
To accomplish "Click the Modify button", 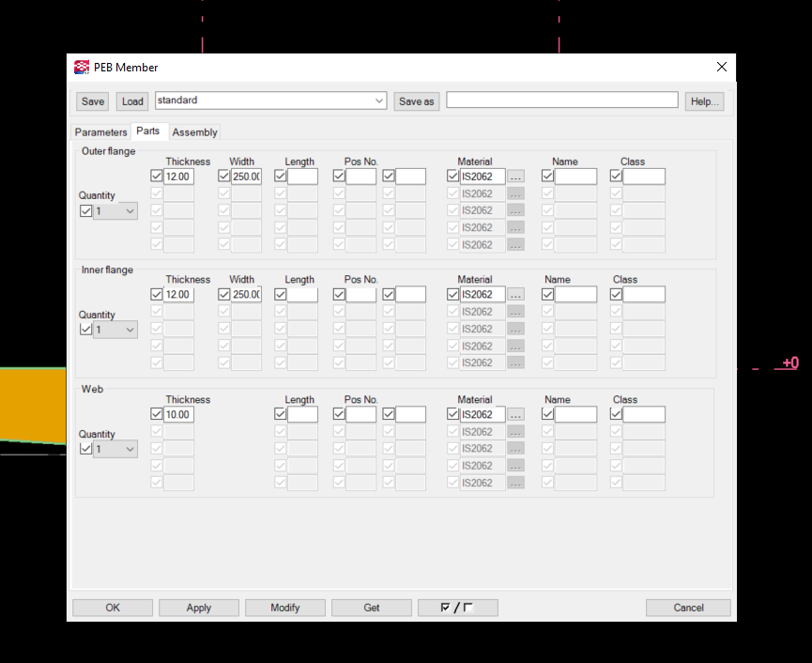I will pyautogui.click(x=284, y=608).
